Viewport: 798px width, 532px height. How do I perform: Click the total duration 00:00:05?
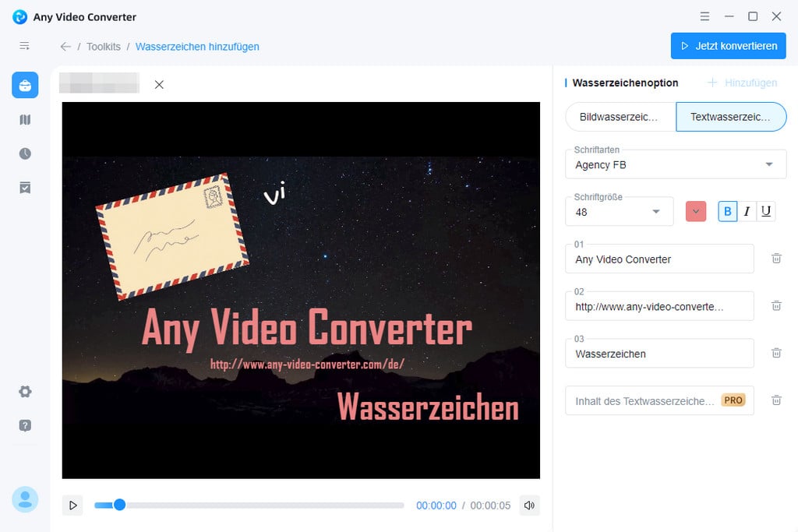pos(490,506)
